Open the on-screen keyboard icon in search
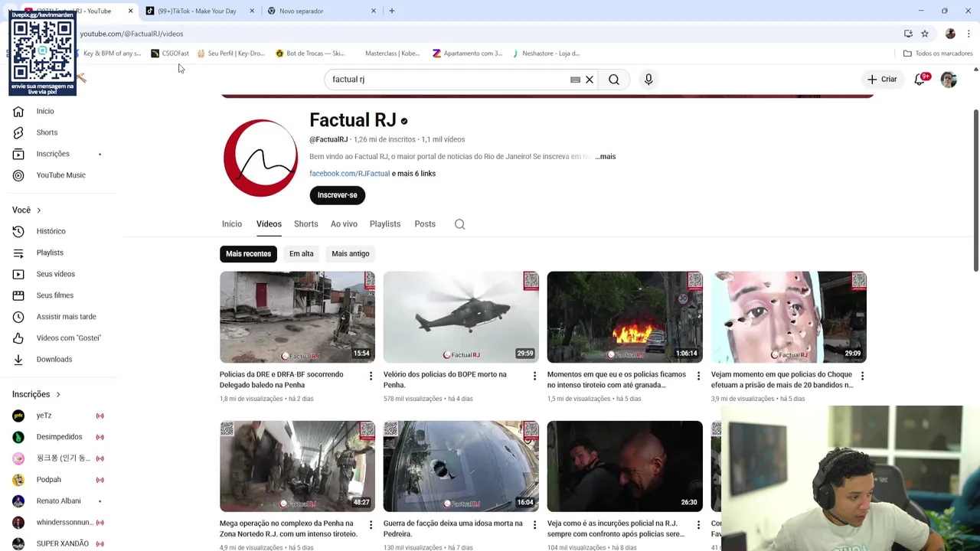Image resolution: width=980 pixels, height=551 pixels. point(575,80)
